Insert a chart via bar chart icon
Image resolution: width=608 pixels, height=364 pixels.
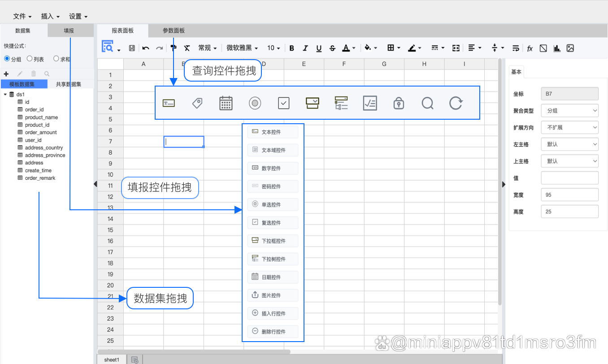click(557, 48)
